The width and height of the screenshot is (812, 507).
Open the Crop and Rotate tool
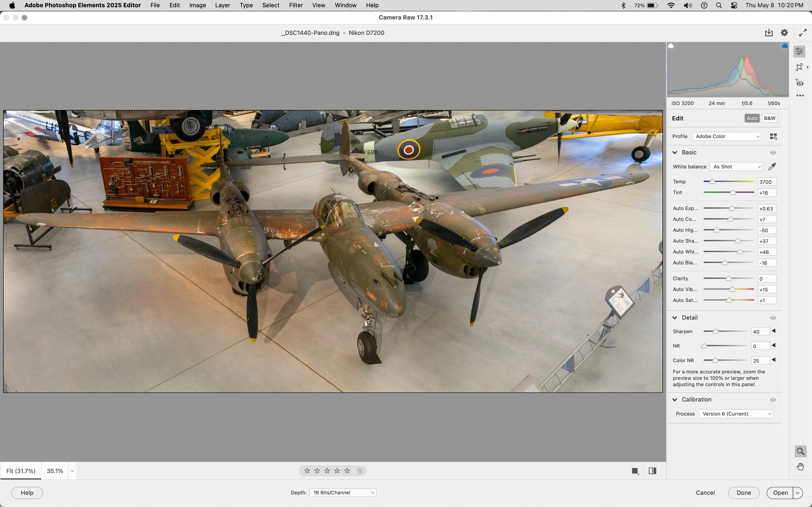point(799,67)
